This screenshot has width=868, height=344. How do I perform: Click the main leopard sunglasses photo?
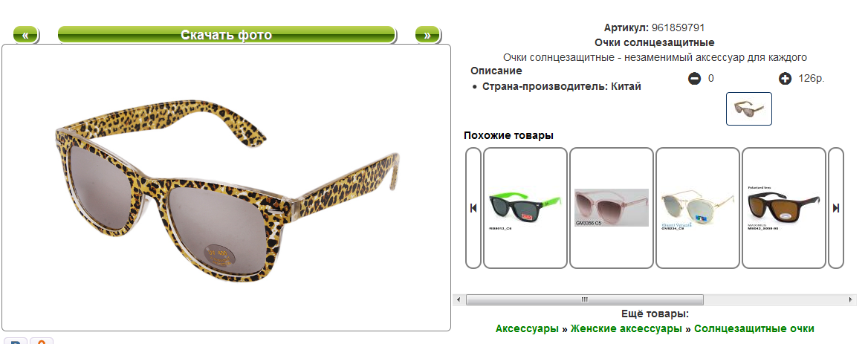tap(227, 188)
